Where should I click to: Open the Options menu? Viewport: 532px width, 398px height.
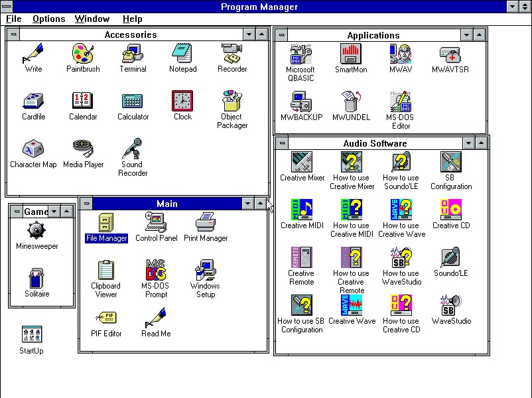coord(48,19)
